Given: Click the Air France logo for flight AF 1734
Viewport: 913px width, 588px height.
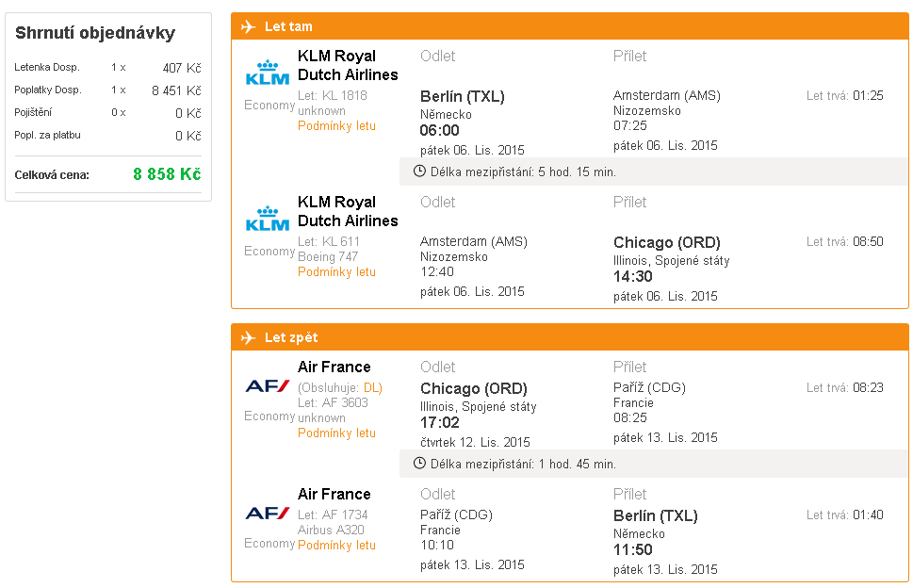Looking at the screenshot, I should pos(267,513).
